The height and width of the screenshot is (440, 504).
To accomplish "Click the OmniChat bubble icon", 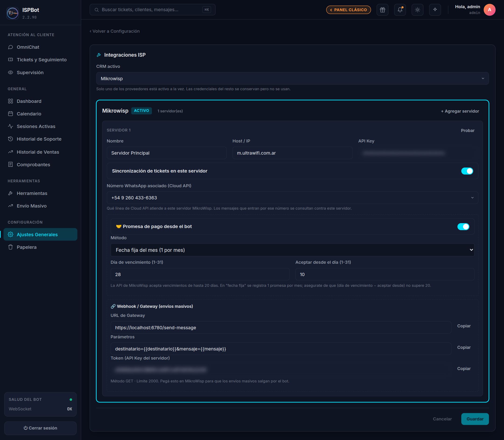I will [x=10, y=47].
